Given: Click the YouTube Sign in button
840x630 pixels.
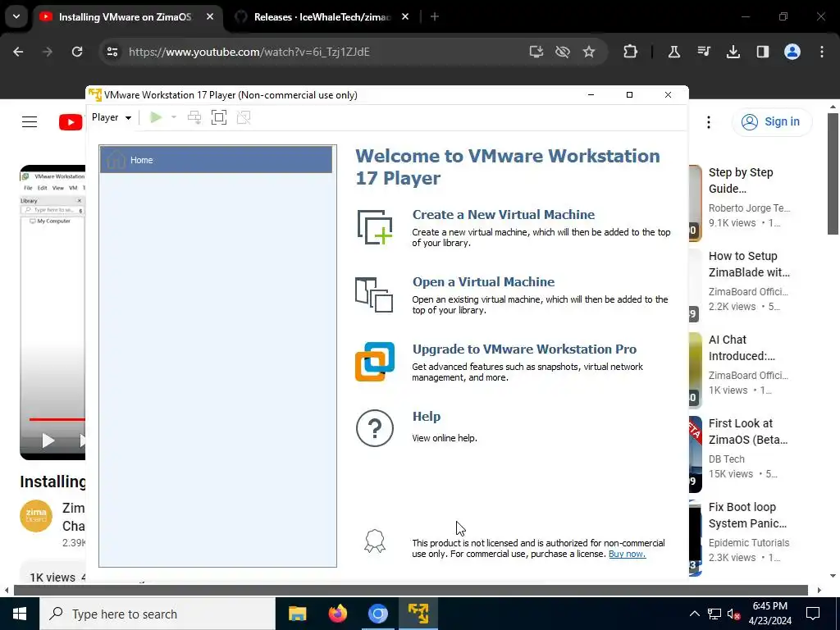Looking at the screenshot, I should (771, 122).
